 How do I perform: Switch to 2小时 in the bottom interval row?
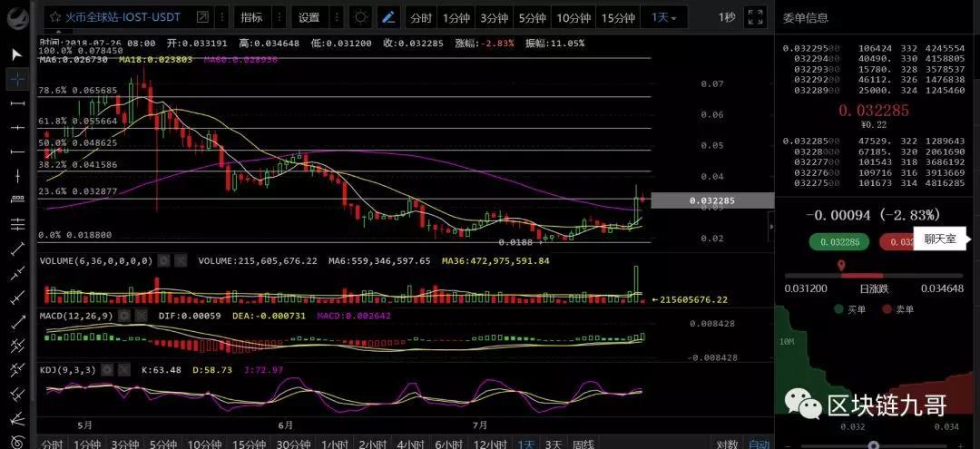coord(373,444)
